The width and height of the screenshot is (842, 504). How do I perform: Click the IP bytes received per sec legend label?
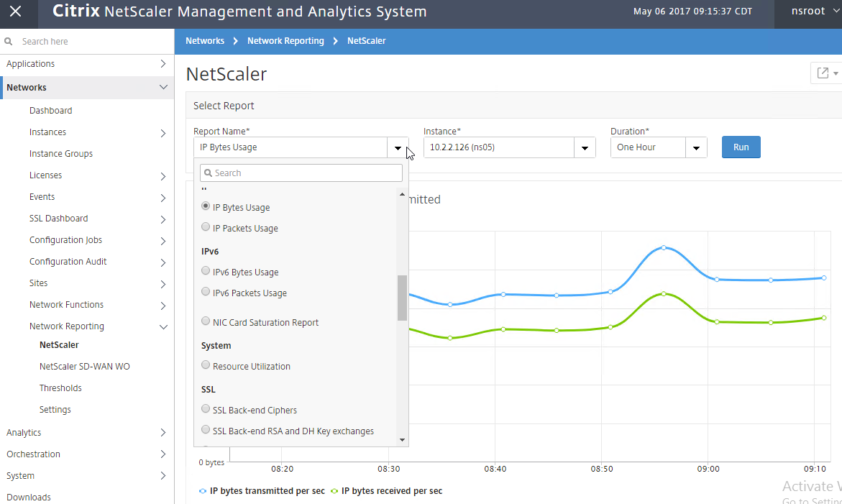click(x=392, y=491)
